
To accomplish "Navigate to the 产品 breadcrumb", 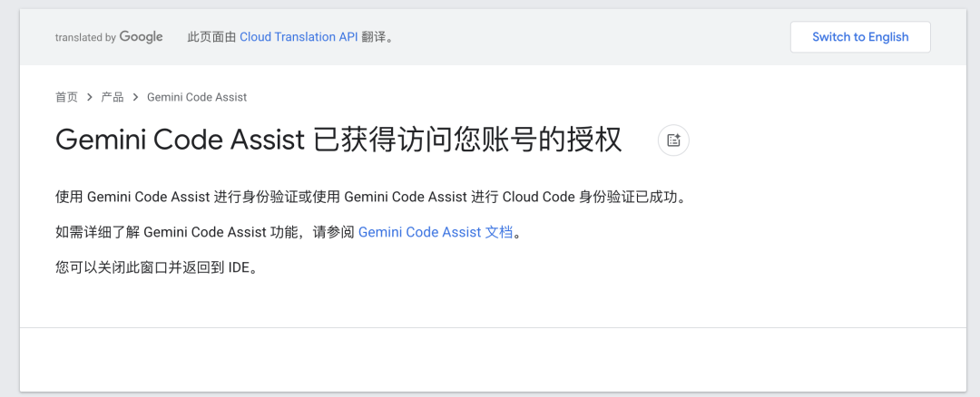I will (x=113, y=97).
